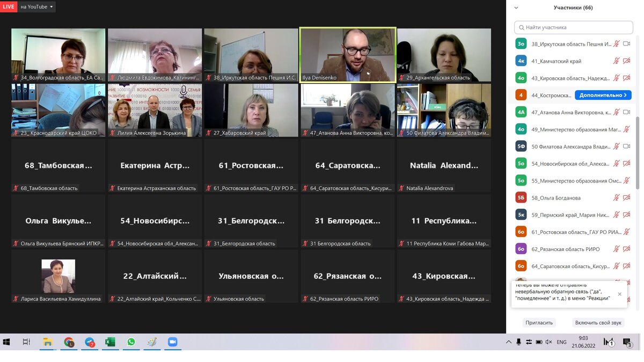Image resolution: width=644 pixels, height=362 pixels.
Task: Select Ilya Denisenko's active speaker video tile
Action: (x=347, y=55)
